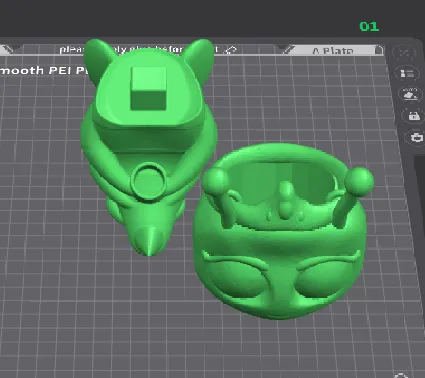Click the A Plate label on bed
The width and height of the screenshot is (425, 378).
332,51
